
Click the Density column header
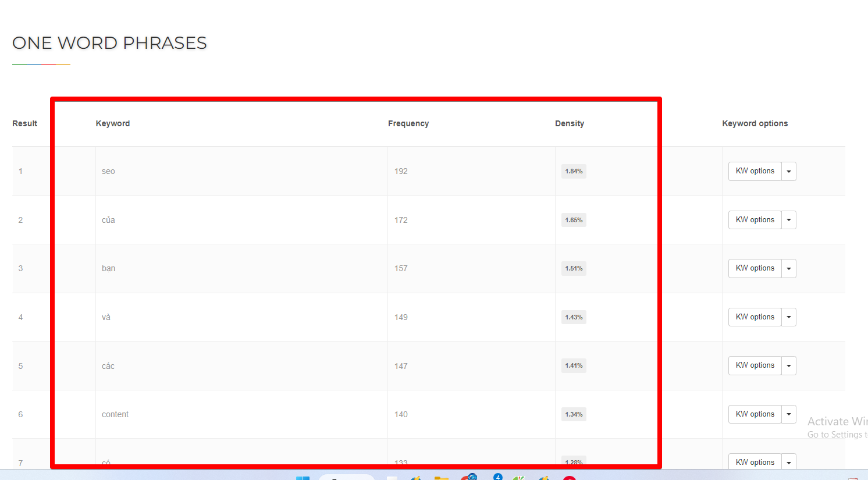[570, 123]
